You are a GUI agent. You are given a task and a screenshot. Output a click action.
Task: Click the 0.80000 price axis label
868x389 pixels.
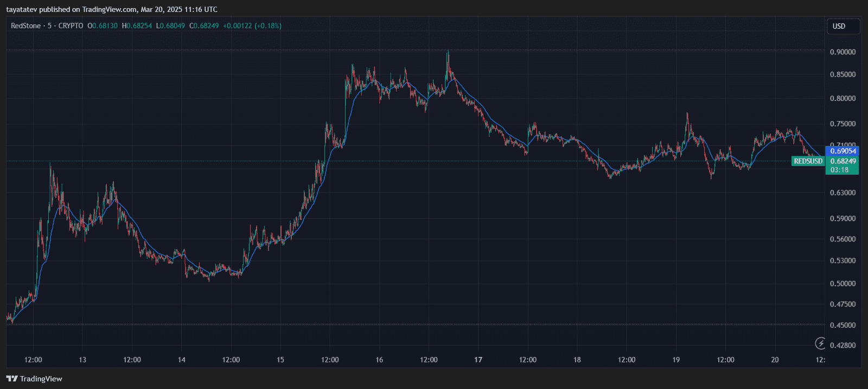point(843,98)
